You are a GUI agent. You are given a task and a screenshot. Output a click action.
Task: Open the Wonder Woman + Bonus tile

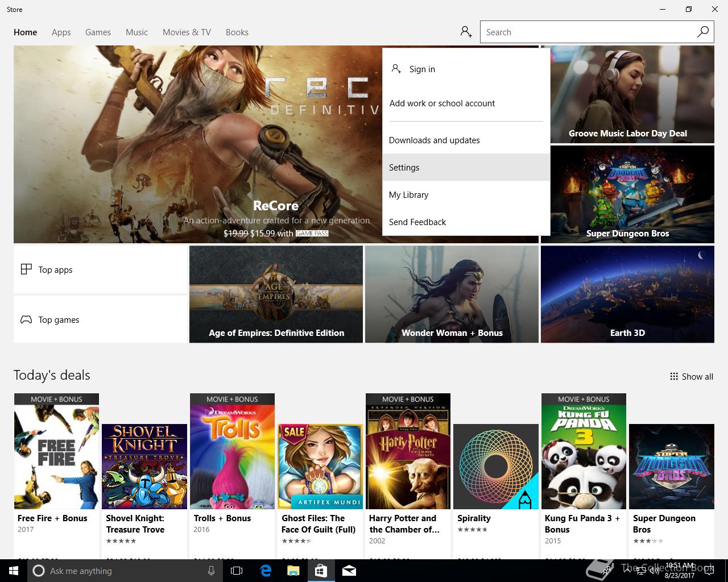(452, 294)
